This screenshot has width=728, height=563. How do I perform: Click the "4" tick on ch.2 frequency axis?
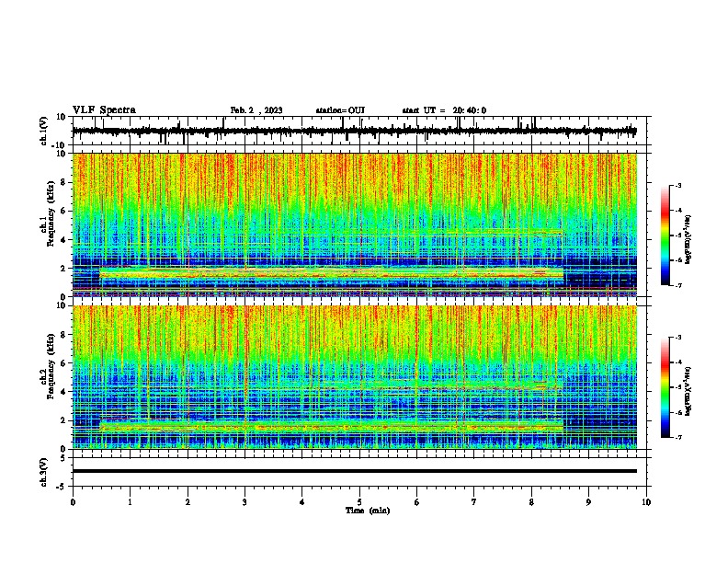pyautogui.click(x=63, y=392)
